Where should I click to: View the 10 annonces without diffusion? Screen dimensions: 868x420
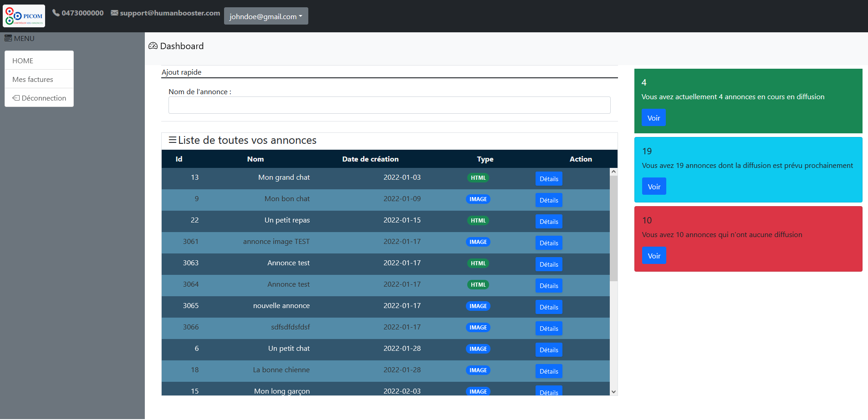[654, 256]
